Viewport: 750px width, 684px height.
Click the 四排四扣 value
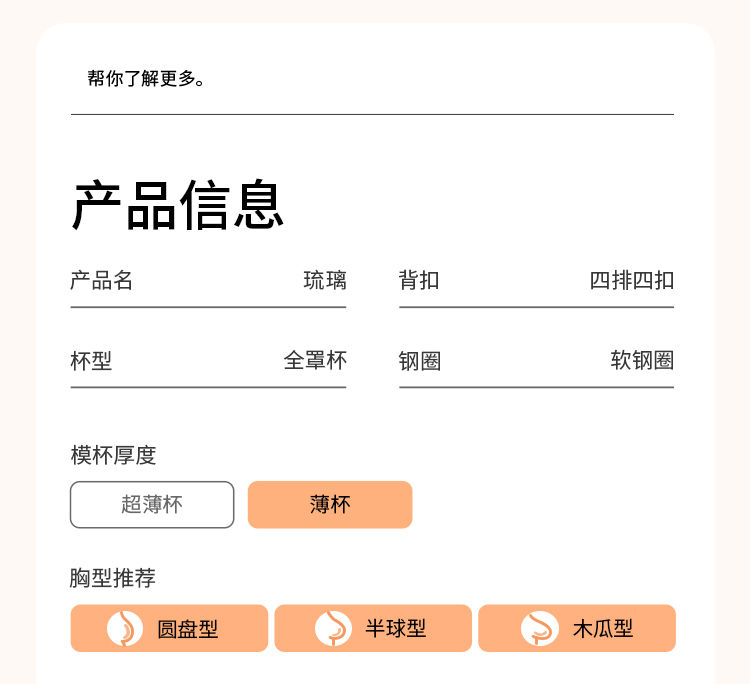pos(631,280)
